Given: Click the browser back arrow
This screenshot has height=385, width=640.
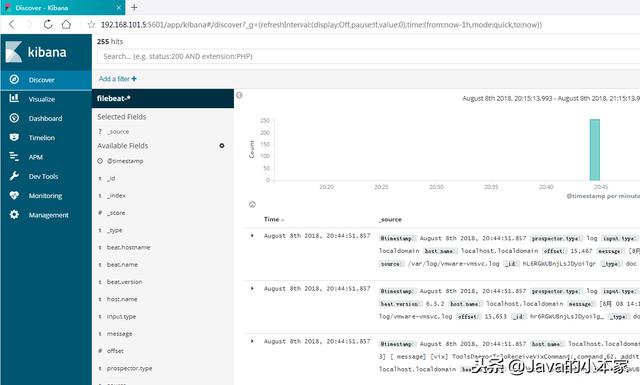Looking at the screenshot, I should (11, 24).
